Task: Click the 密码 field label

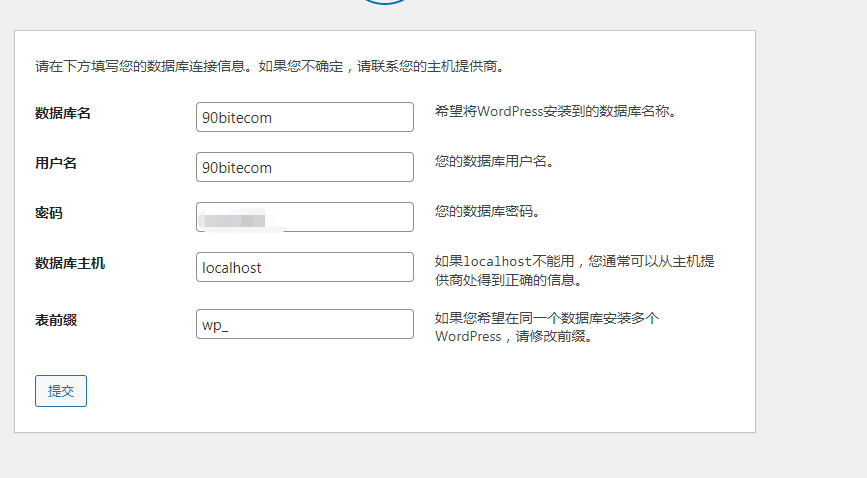Action: [x=49, y=213]
